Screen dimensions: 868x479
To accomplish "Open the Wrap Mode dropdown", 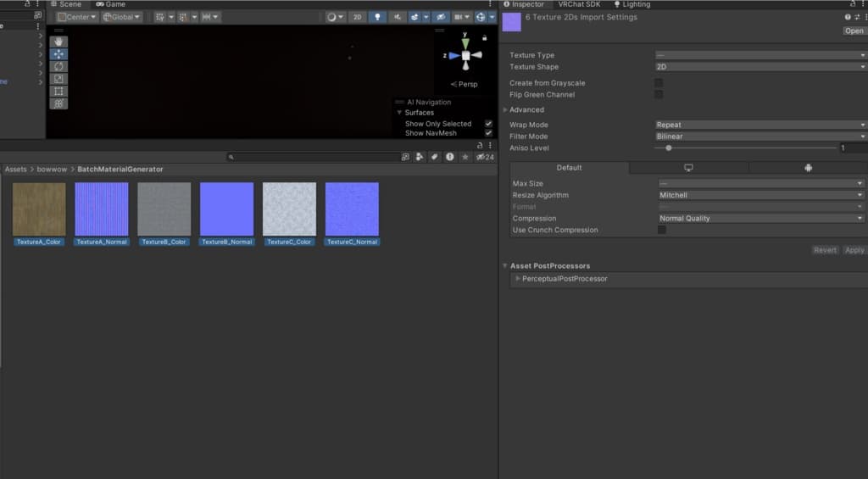I will point(759,125).
